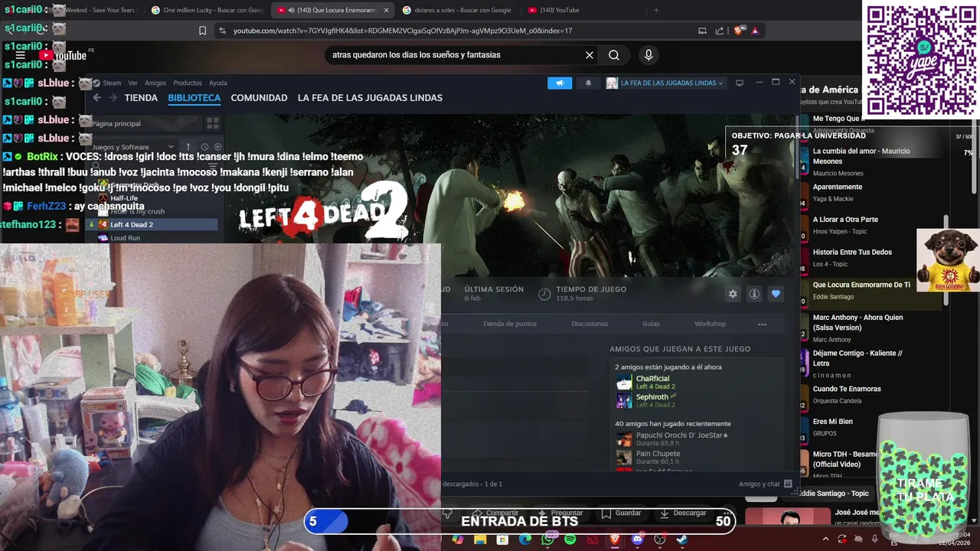980x551 pixels.
Task: Open friend Sephiroth in friends playing list
Action: click(647, 400)
